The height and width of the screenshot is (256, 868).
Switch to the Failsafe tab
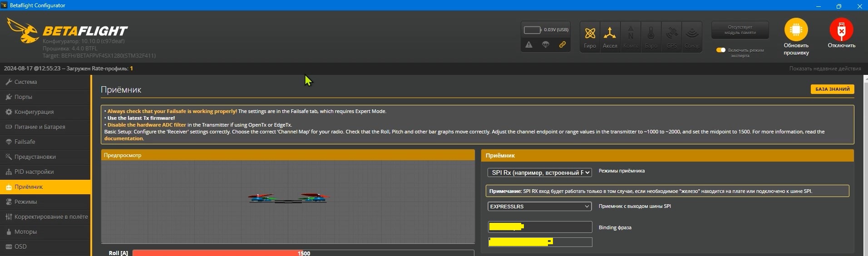(x=25, y=142)
